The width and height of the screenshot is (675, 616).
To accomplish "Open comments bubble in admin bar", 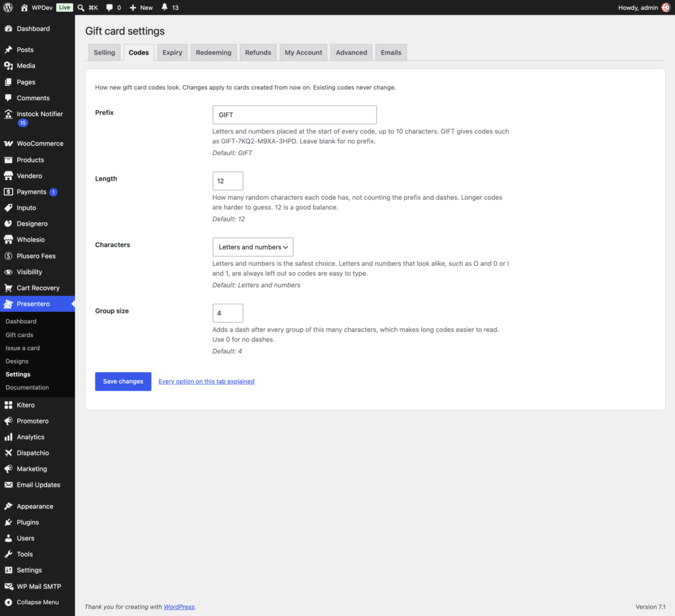I will pyautogui.click(x=109, y=7).
